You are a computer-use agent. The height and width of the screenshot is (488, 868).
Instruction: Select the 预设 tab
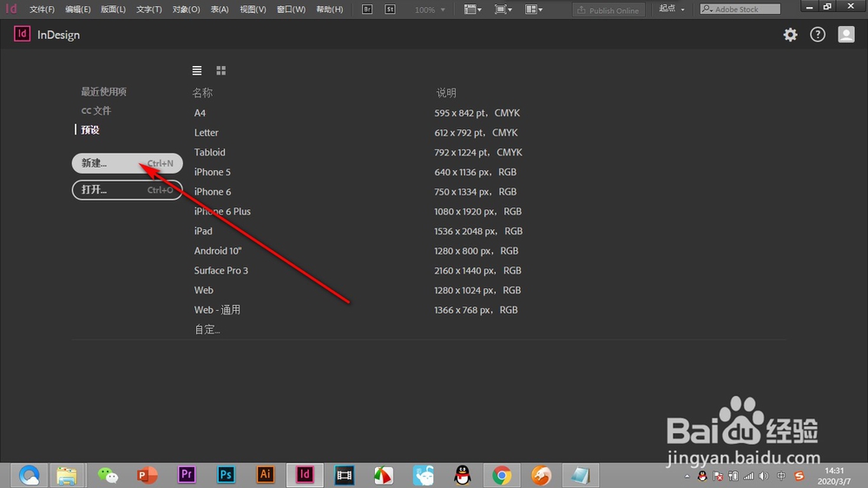(90, 129)
